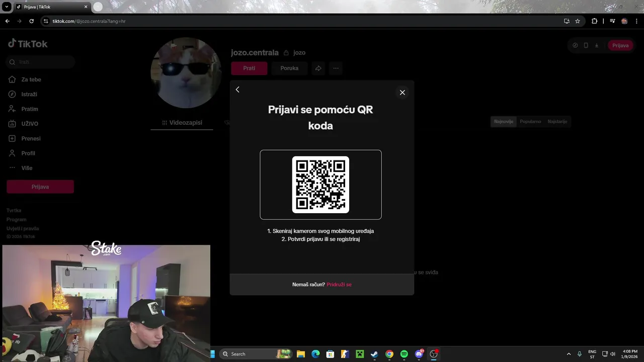The image size is (644, 362).
Task: Sort videos by Najstarije
Action: [557, 121]
